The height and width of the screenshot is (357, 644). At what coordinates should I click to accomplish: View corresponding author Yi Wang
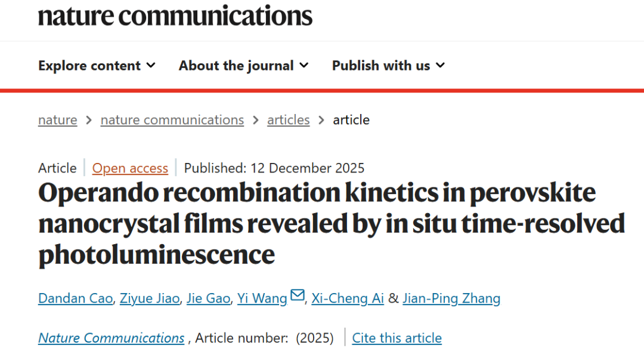pyautogui.click(x=262, y=298)
